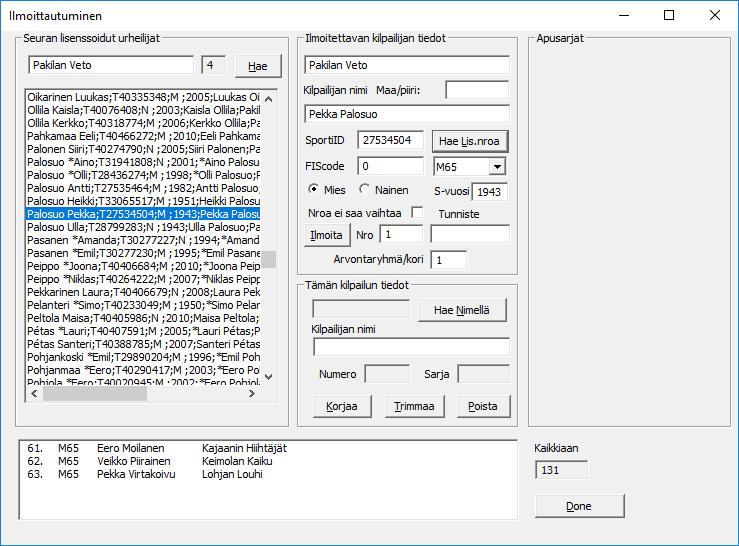Focus the FIScode text field
Image resolution: width=739 pixels, height=546 pixels.
pos(390,166)
